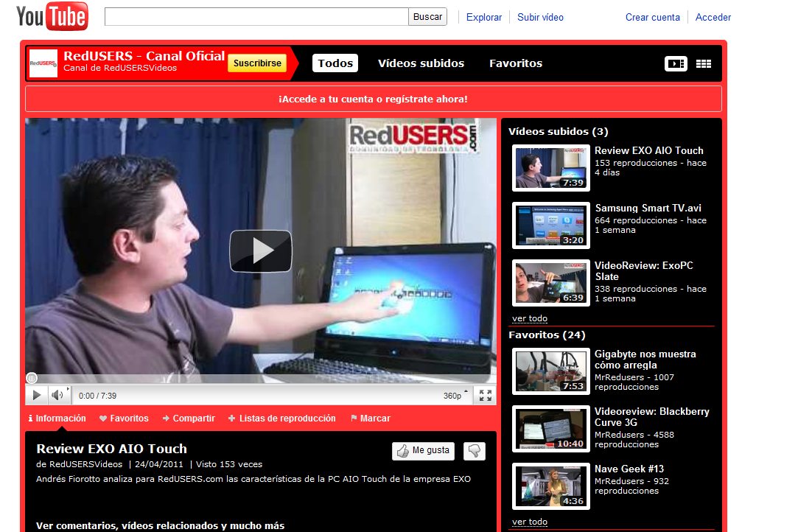This screenshot has height=532, width=812.
Task: Select the Favoritos channel tab in header
Action: 516,63
